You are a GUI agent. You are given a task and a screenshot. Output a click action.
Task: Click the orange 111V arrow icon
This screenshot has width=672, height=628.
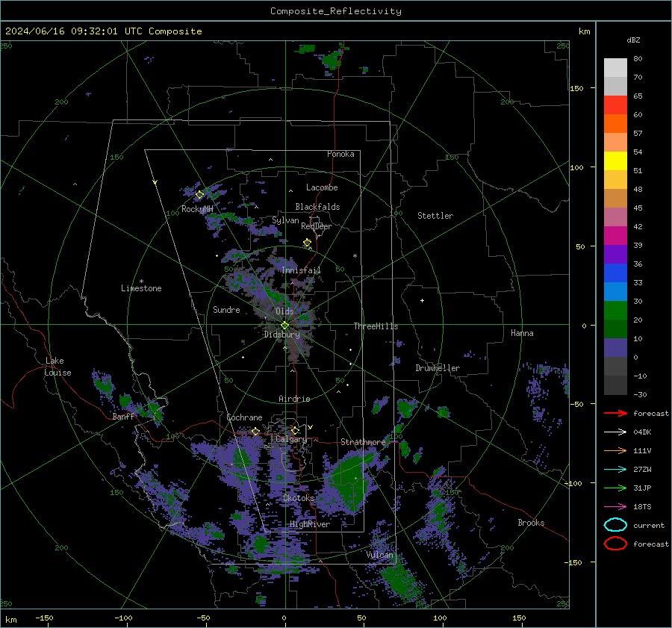615,450
